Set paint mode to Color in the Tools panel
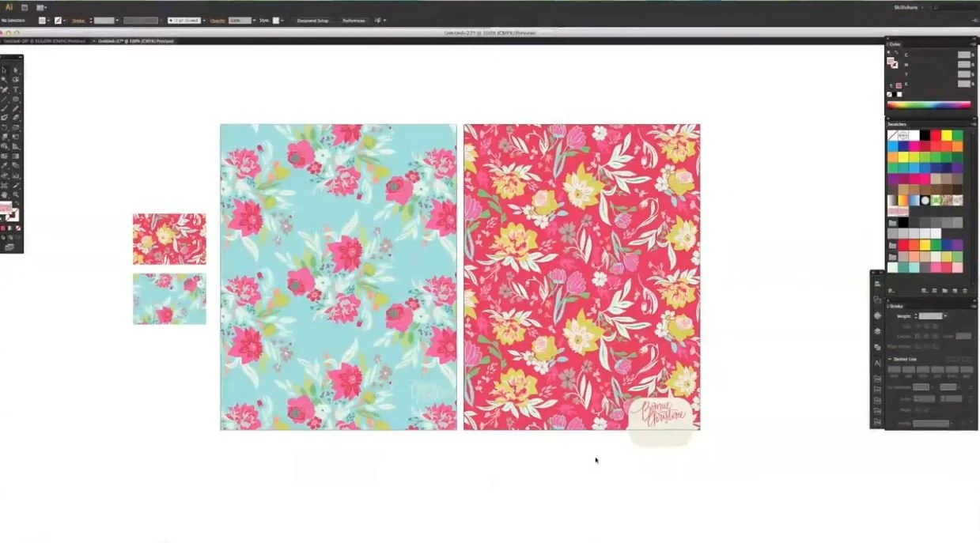This screenshot has height=543, width=980. point(2,228)
